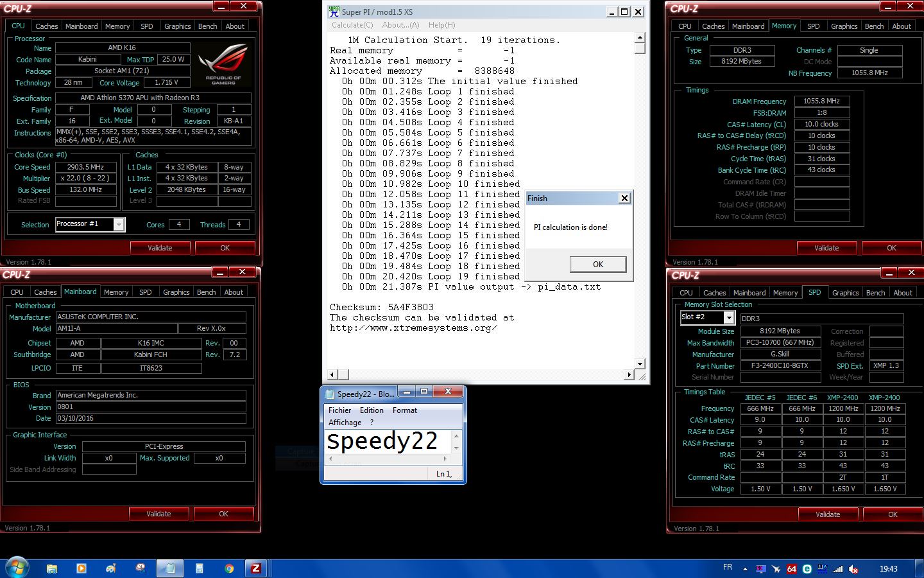Click the Part Number F3-2400C10-8GTX
The width and height of the screenshot is (924, 578).
click(780, 366)
